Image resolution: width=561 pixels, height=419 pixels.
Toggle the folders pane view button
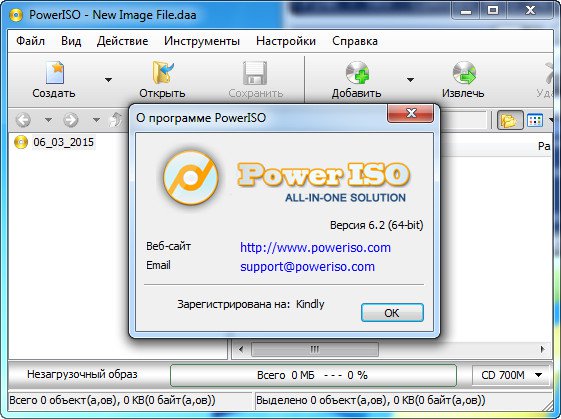[509, 120]
